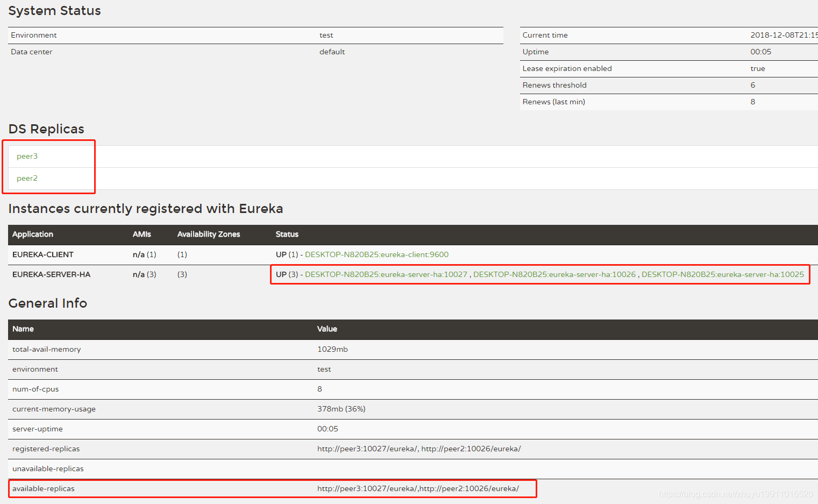The image size is (818, 504).
Task: Click the Value column header in General Info
Action: click(327, 329)
